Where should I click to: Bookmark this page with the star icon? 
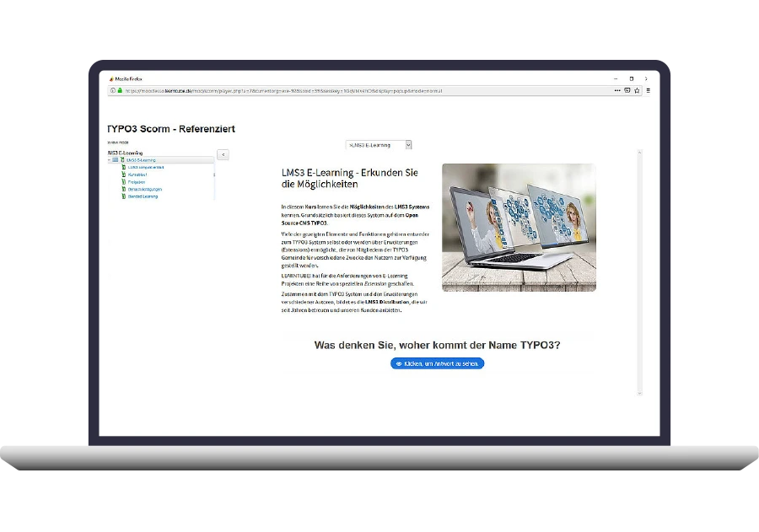pyautogui.click(x=637, y=90)
